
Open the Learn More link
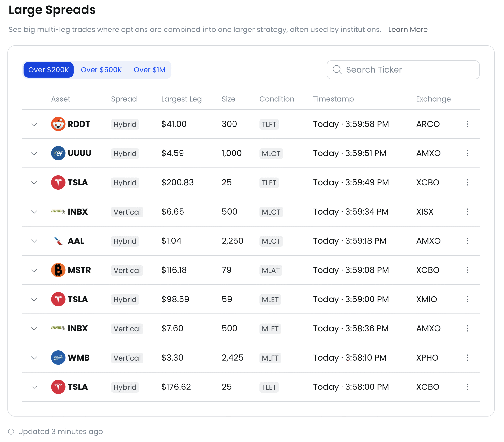(x=408, y=30)
